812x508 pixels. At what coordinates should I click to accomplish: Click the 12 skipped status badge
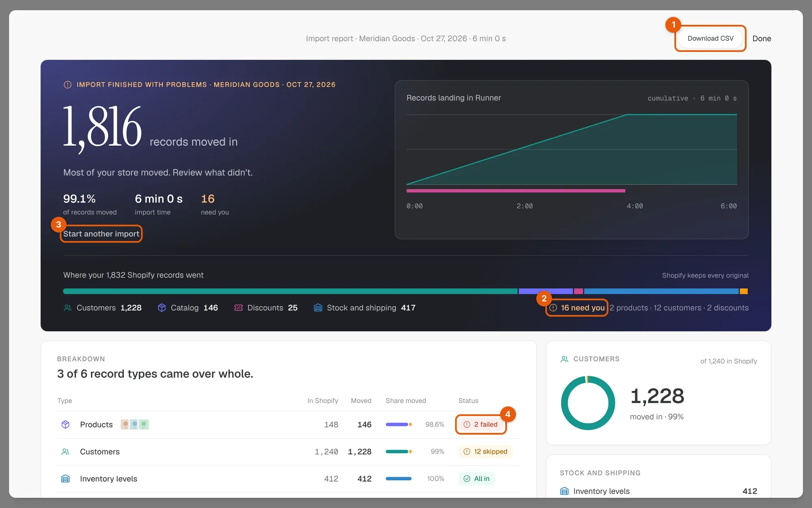pyautogui.click(x=486, y=452)
